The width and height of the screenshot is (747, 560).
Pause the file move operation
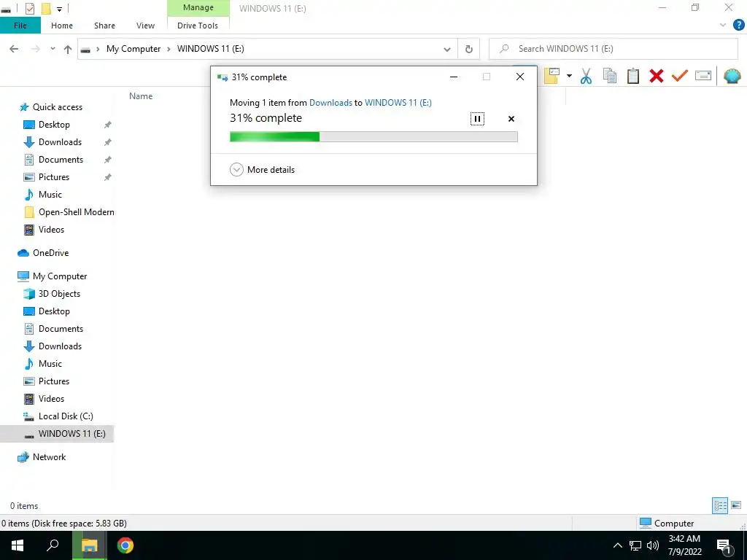tap(477, 119)
